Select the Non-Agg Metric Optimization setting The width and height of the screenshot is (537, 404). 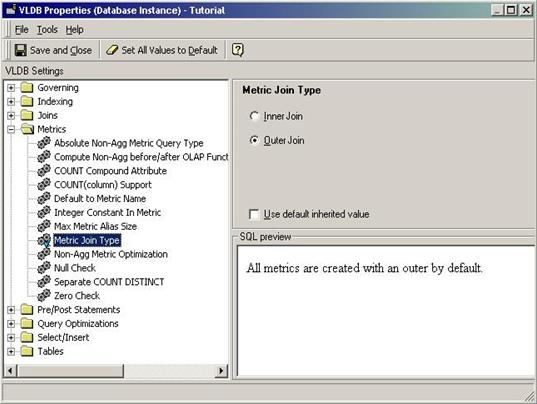pyautogui.click(x=111, y=254)
